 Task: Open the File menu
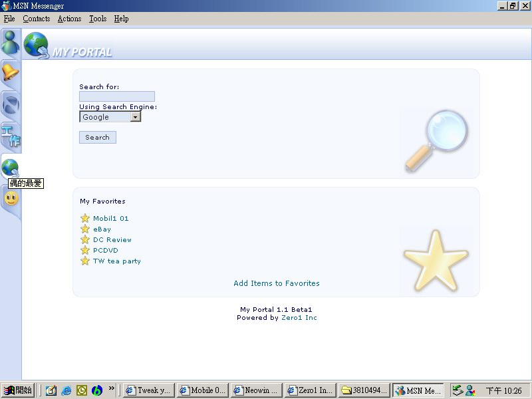coord(9,19)
